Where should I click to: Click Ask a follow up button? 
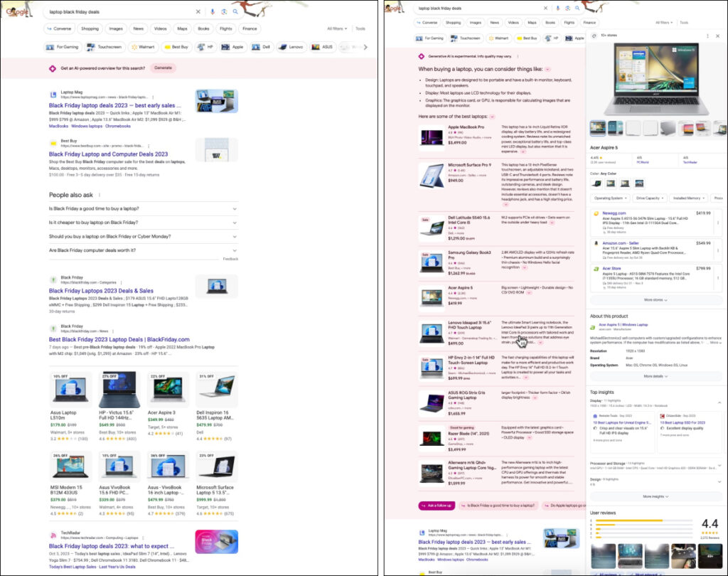pyautogui.click(x=437, y=506)
